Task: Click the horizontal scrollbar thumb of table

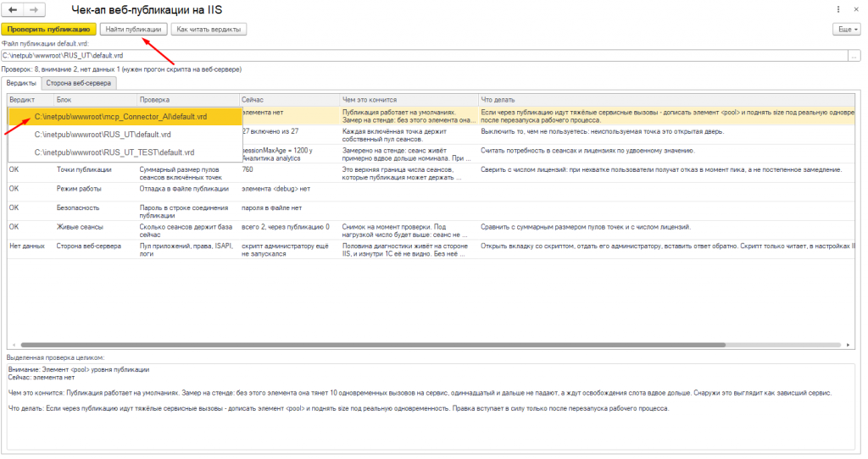Action: point(373,345)
